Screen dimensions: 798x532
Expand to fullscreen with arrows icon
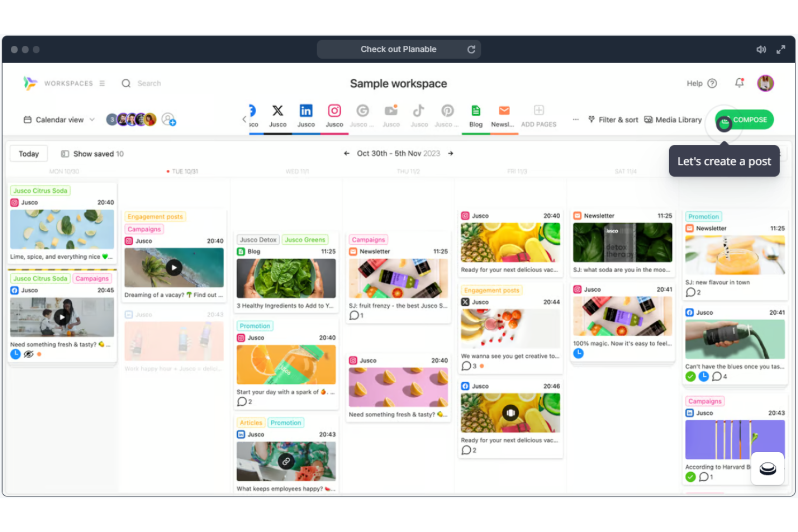pos(781,50)
